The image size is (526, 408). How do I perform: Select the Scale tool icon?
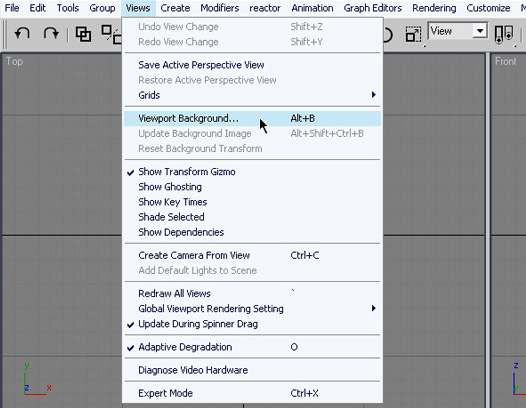(x=413, y=34)
